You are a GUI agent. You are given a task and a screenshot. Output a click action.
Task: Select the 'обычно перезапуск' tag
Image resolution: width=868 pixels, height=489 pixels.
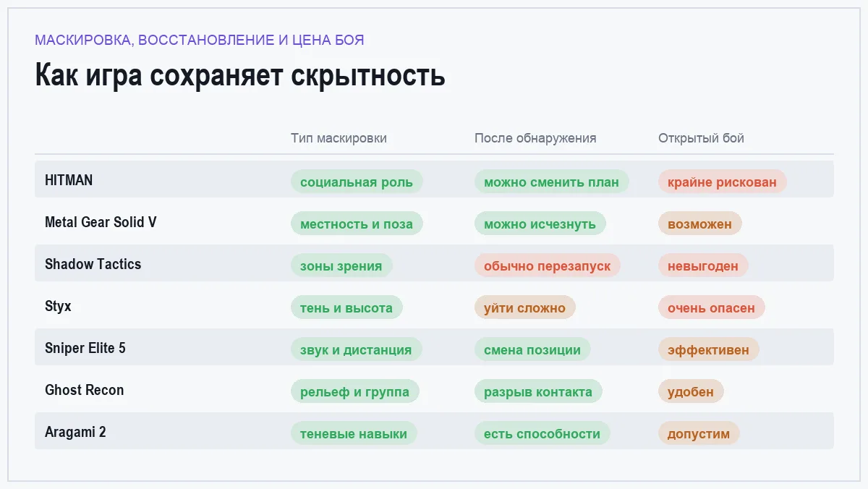pyautogui.click(x=548, y=265)
